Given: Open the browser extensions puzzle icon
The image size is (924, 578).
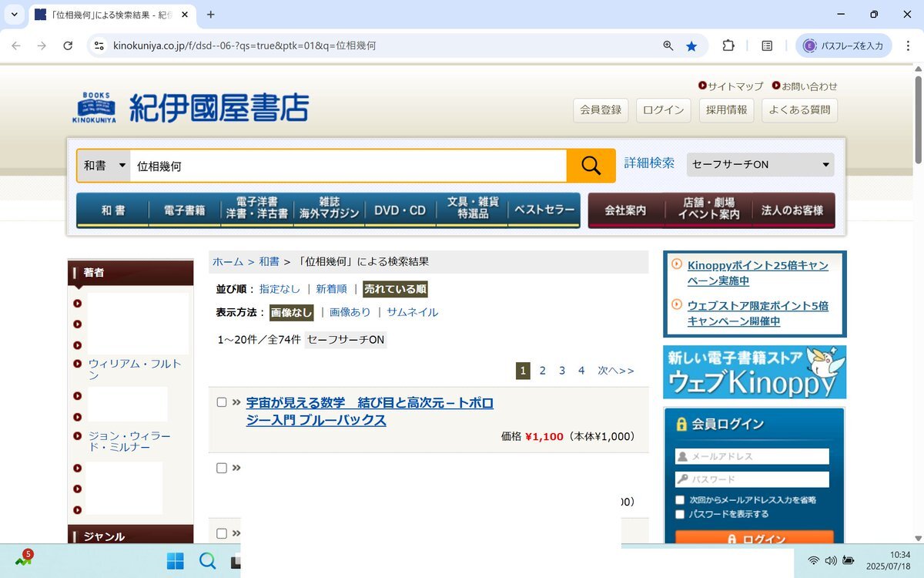Looking at the screenshot, I should pyautogui.click(x=728, y=46).
